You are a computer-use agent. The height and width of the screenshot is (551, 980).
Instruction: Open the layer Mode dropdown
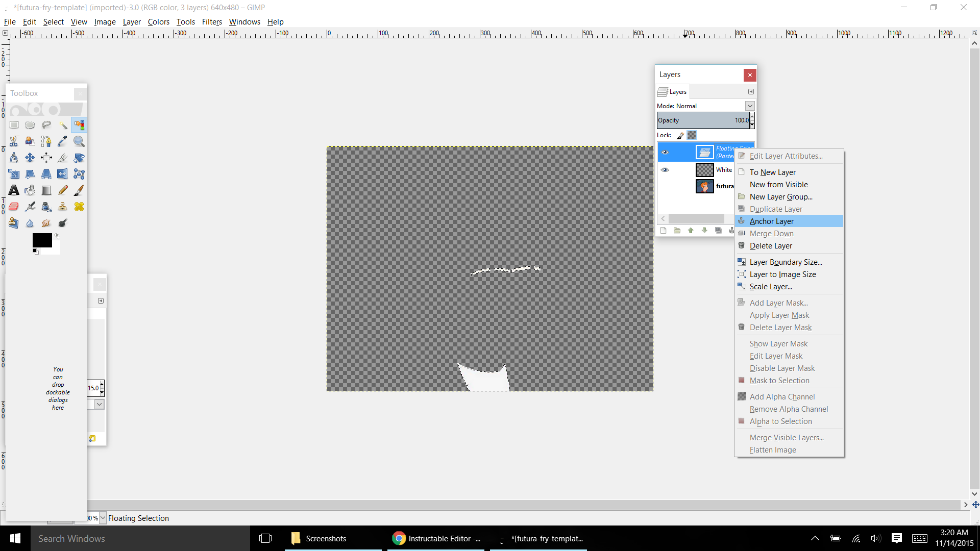coord(749,106)
